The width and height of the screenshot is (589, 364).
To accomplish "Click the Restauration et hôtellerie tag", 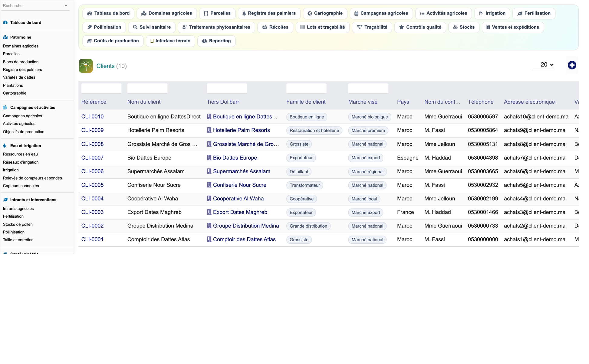I will coord(314,131).
